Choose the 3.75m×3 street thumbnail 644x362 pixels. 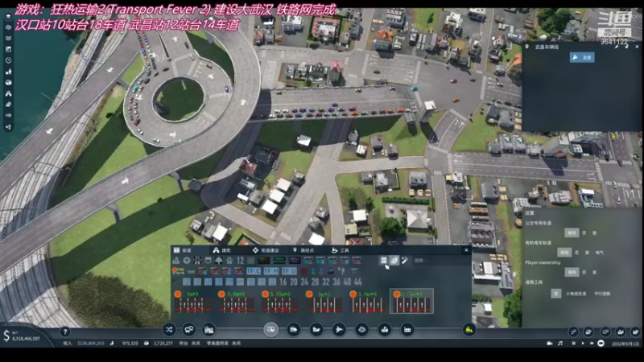(280, 301)
